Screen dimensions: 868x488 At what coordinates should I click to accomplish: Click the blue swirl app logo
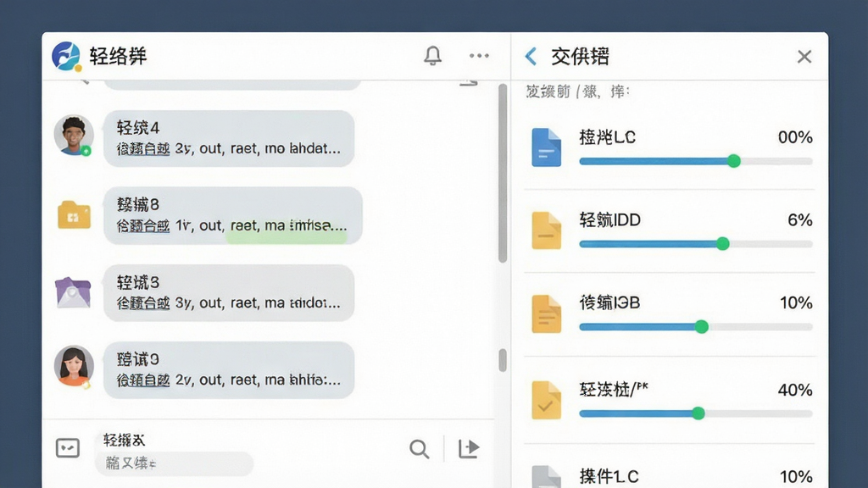point(66,57)
